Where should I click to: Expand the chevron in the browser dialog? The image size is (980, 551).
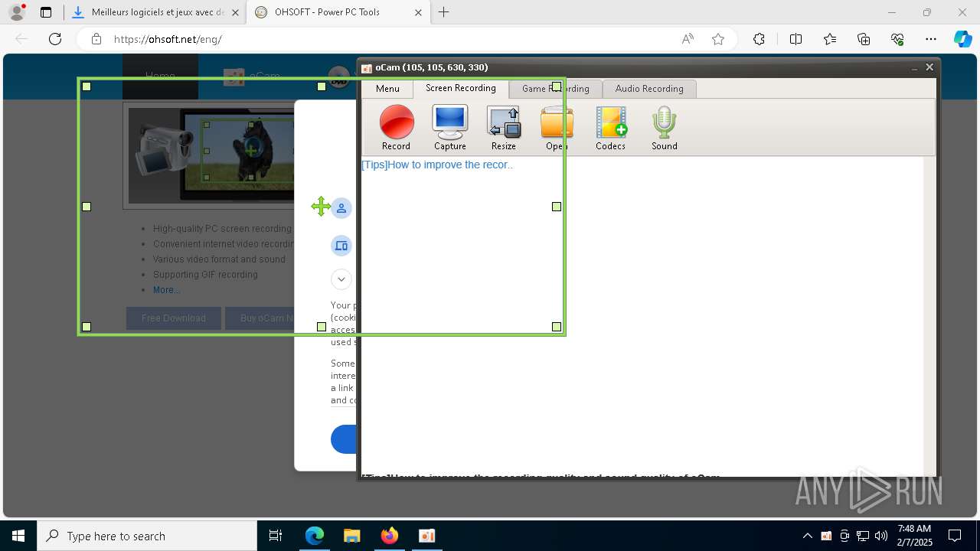341,279
